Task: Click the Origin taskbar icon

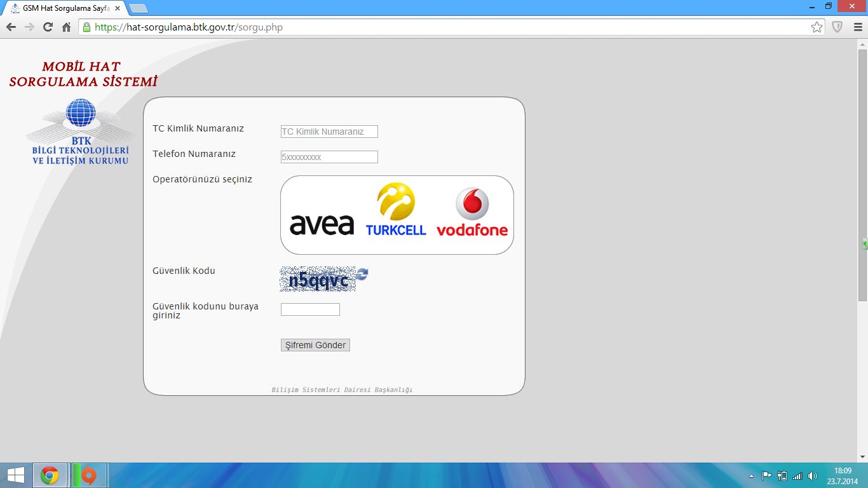Action: (x=89, y=475)
